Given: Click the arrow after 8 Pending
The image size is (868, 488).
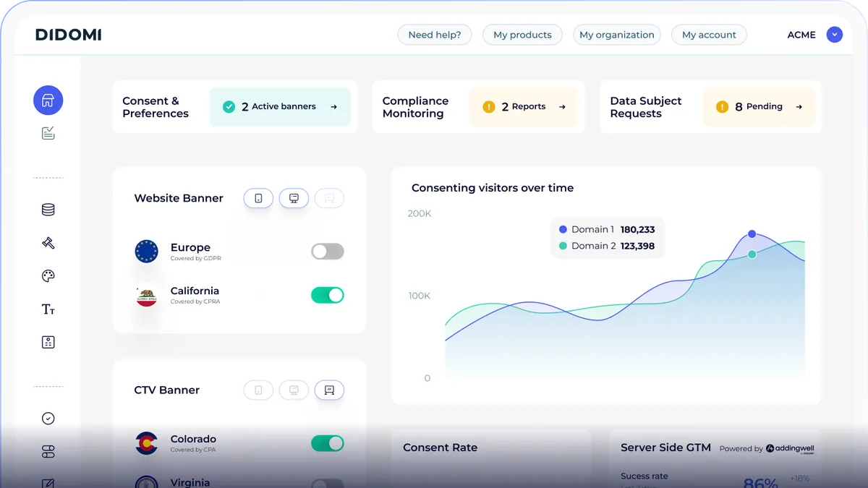Looking at the screenshot, I should (x=799, y=107).
